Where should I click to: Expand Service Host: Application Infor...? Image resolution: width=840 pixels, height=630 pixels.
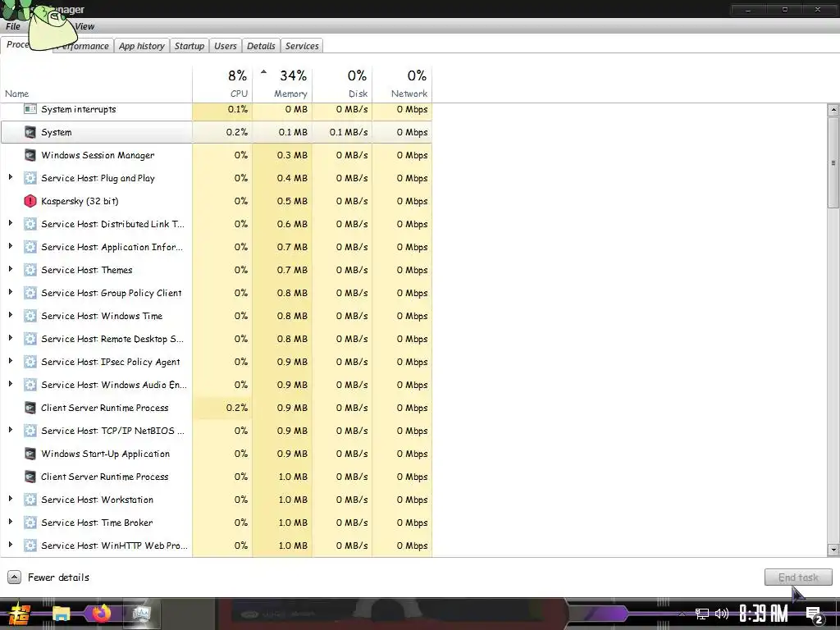click(x=10, y=246)
